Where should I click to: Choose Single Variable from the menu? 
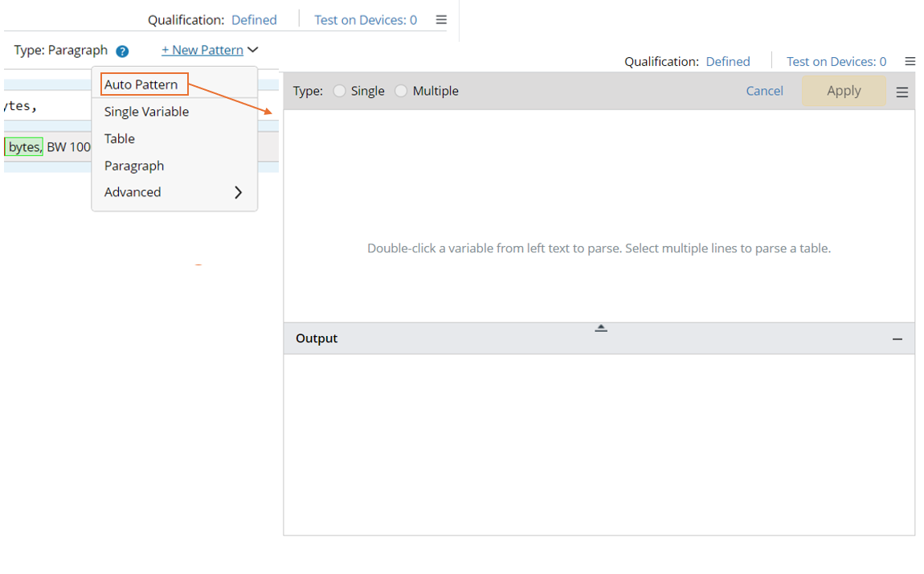(146, 112)
